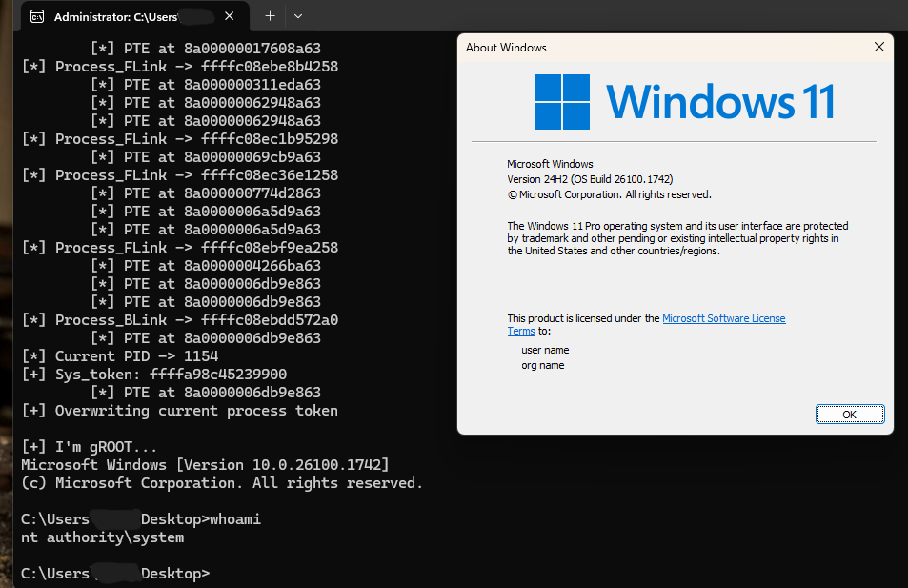908x588 pixels.
Task: Open a new terminal tab with plus
Action: 270,16
